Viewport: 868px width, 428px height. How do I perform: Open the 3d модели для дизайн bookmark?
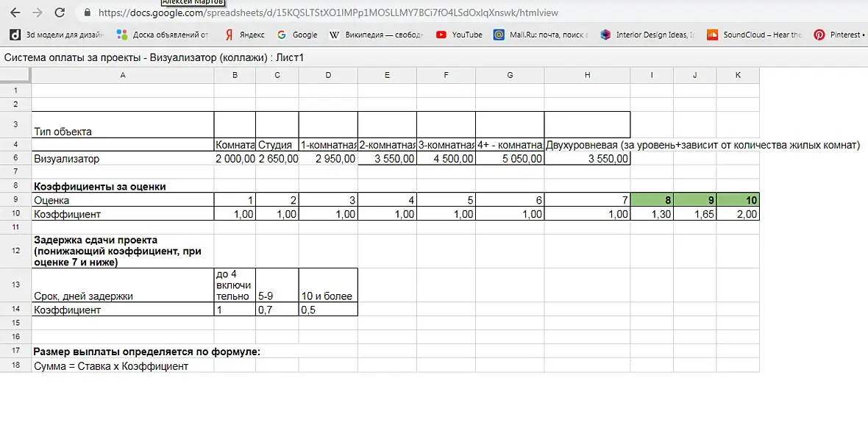tap(57, 35)
